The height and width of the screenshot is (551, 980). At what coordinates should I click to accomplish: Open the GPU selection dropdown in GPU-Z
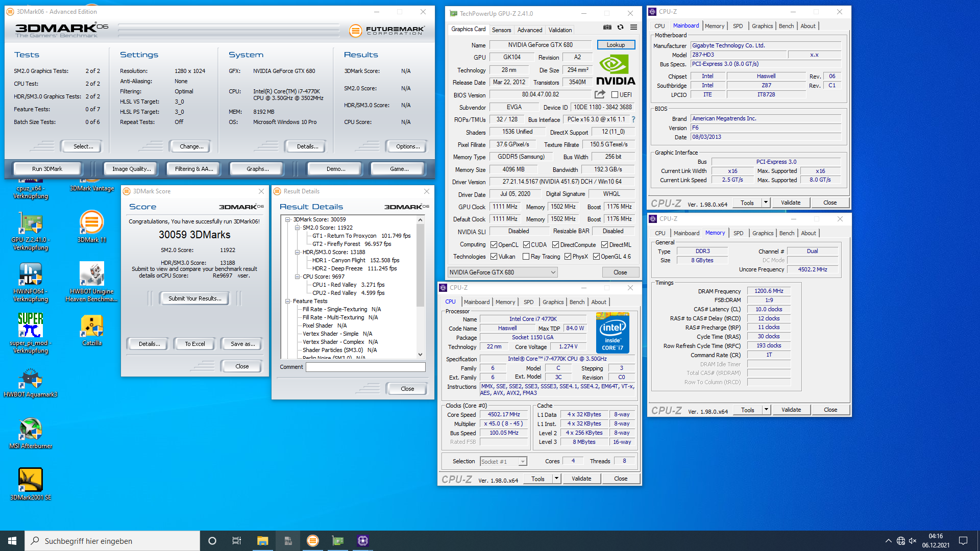tap(502, 272)
